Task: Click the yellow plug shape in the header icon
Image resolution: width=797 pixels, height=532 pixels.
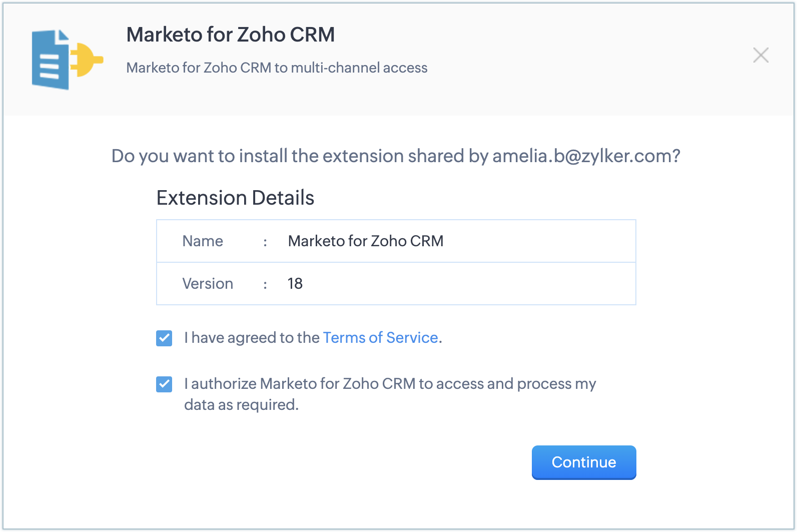Action: pos(88,60)
